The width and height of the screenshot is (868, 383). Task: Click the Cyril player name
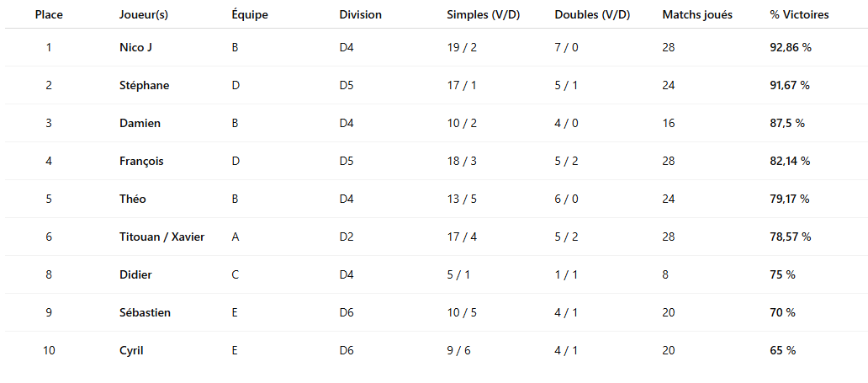132,350
